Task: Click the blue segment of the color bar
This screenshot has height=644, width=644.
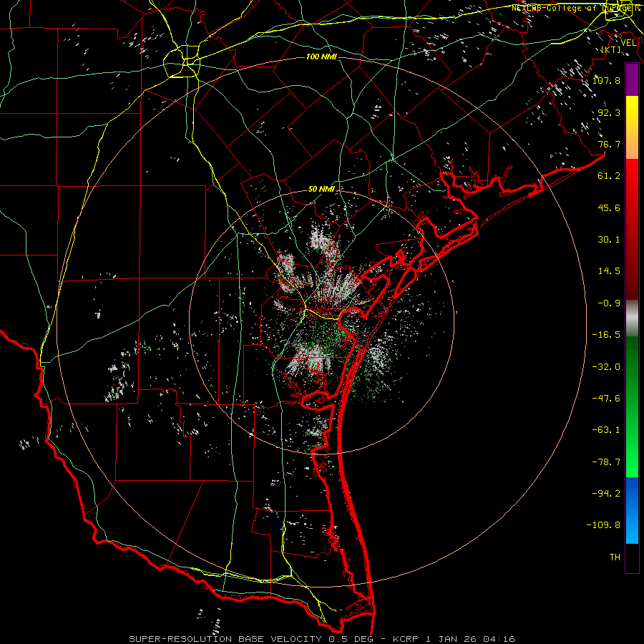Action: (632, 510)
